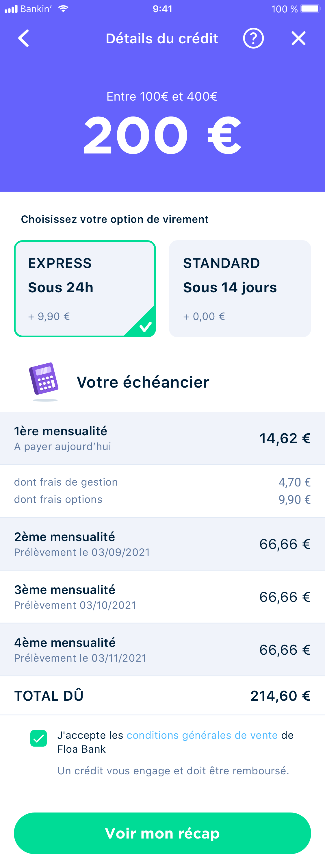Viewport: 325px width, 868px height.
Task: Go back with the left chevron arrow
Action: 24,38
